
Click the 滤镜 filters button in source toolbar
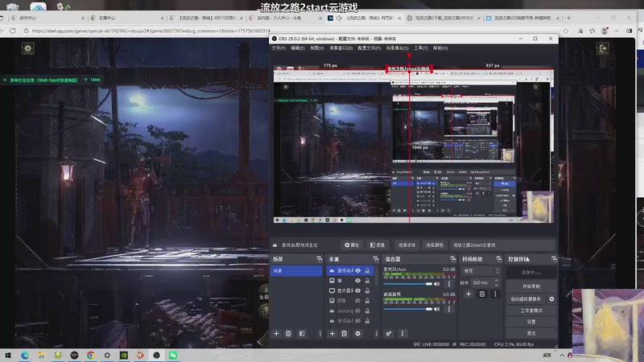point(378,245)
